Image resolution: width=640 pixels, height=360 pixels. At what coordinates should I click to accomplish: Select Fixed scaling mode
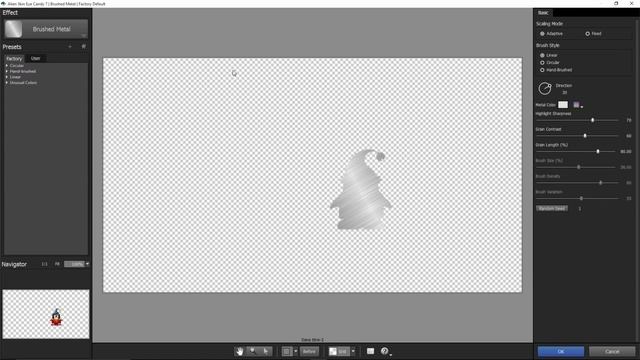pos(587,33)
